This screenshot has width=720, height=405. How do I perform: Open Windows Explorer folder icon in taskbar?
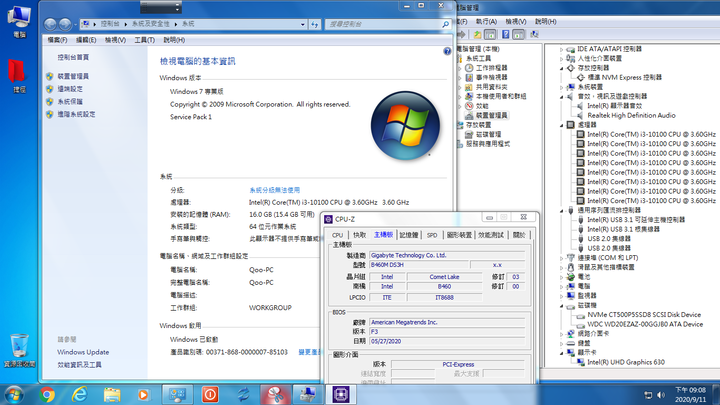[x=112, y=394]
